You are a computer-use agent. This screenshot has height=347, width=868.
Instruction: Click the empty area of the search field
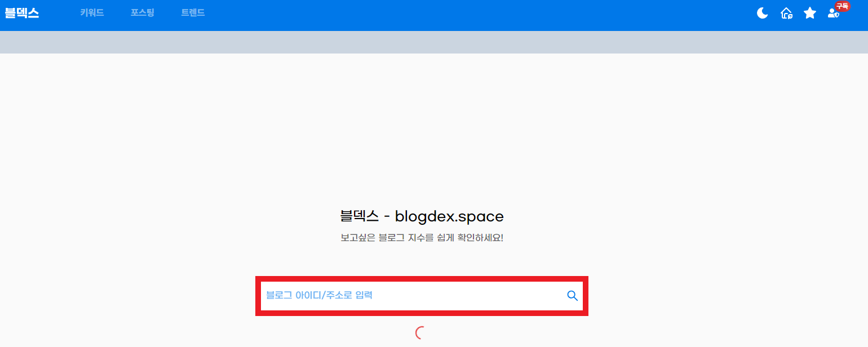coord(468,296)
